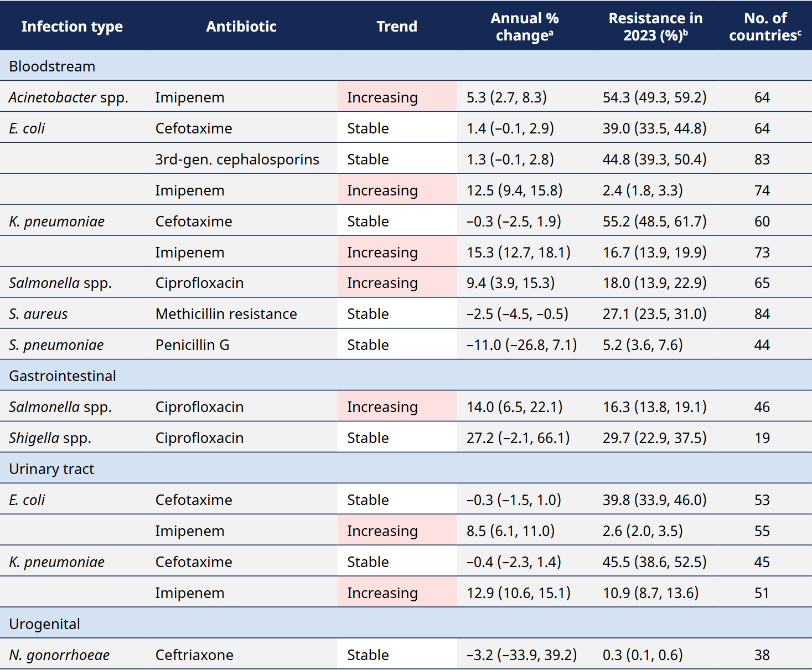Click the "Antibiotic" column header
Viewport: 812px width, 670px height.
[241, 27]
